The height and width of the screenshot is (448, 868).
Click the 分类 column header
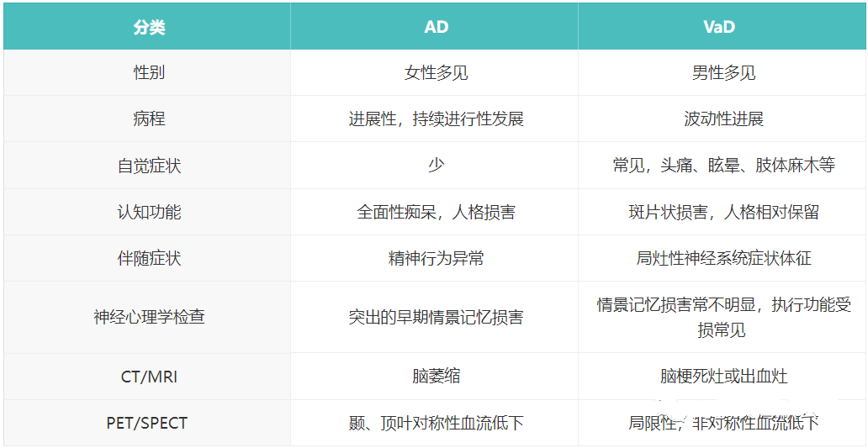pyautogui.click(x=149, y=27)
